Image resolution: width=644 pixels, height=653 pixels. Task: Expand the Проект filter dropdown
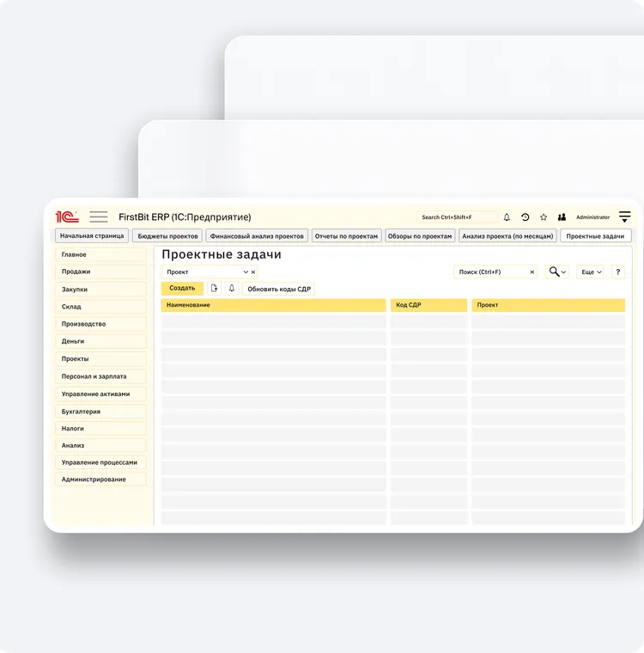246,272
